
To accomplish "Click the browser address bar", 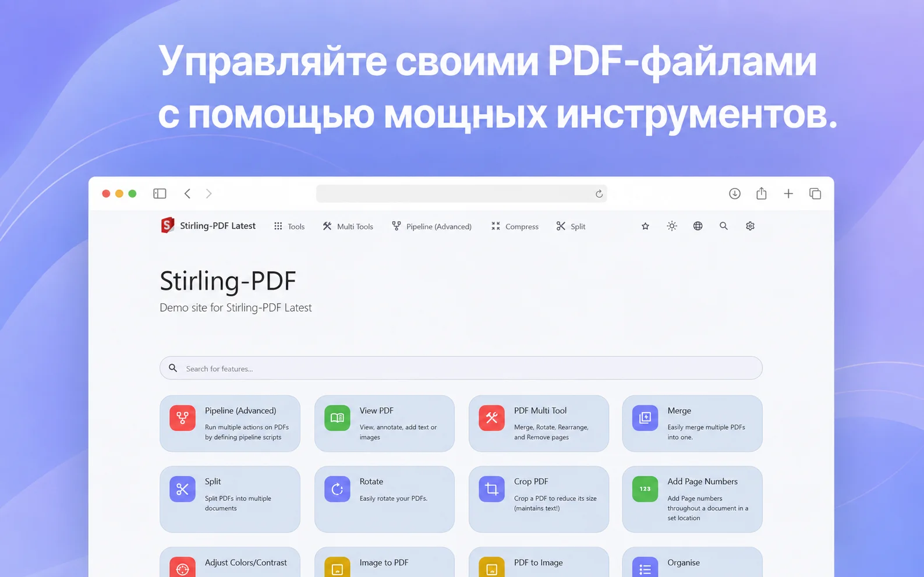I will point(461,193).
